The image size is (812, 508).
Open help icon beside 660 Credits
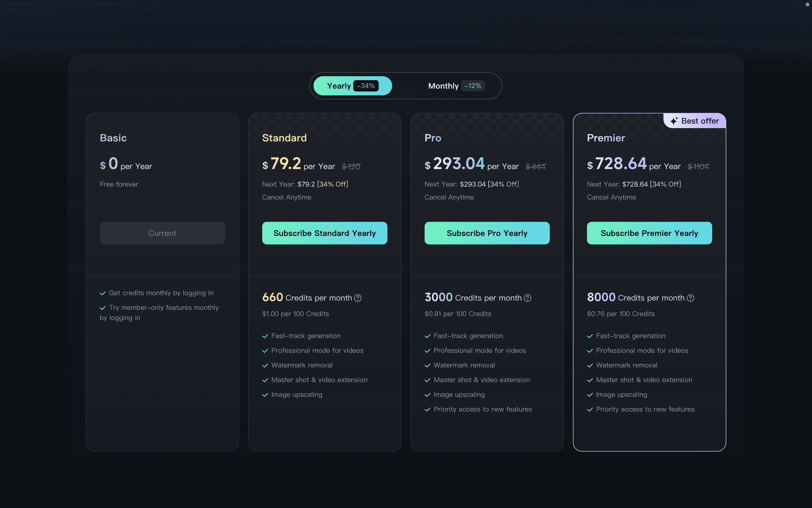358,298
